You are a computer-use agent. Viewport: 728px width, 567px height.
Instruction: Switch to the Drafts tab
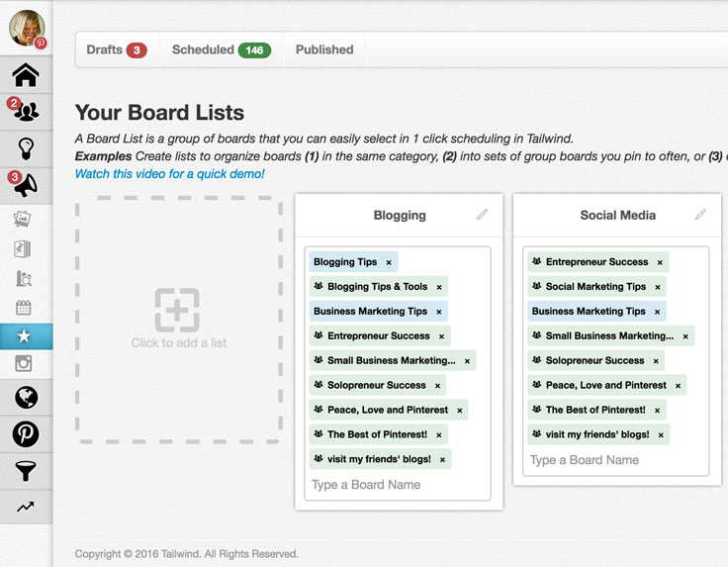(117, 49)
